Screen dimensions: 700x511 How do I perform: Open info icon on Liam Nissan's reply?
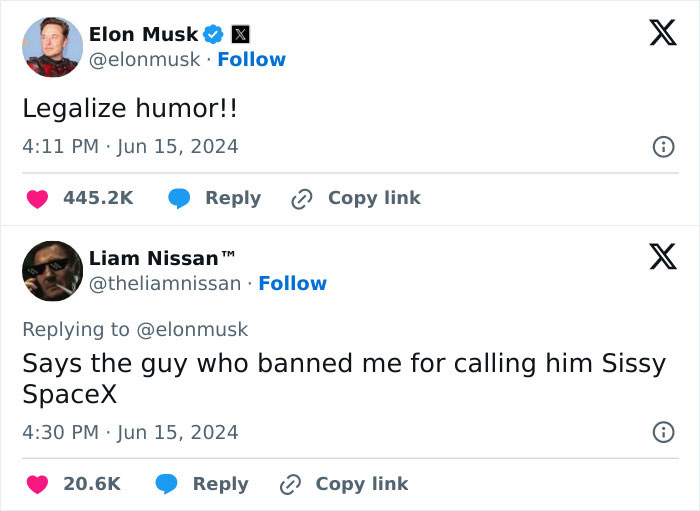(x=663, y=432)
